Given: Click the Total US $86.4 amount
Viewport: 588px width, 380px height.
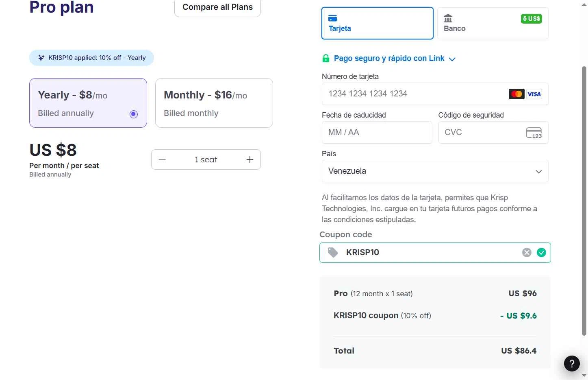Looking at the screenshot, I should click(519, 351).
